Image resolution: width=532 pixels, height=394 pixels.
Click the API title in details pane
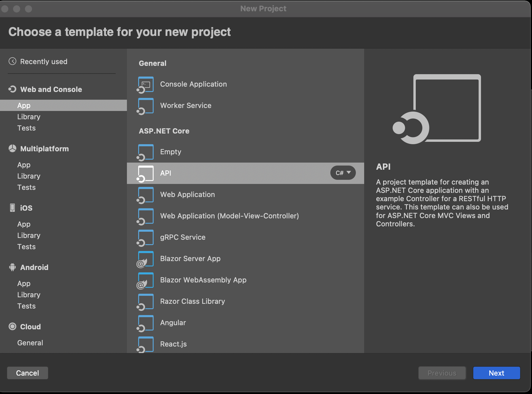(383, 167)
